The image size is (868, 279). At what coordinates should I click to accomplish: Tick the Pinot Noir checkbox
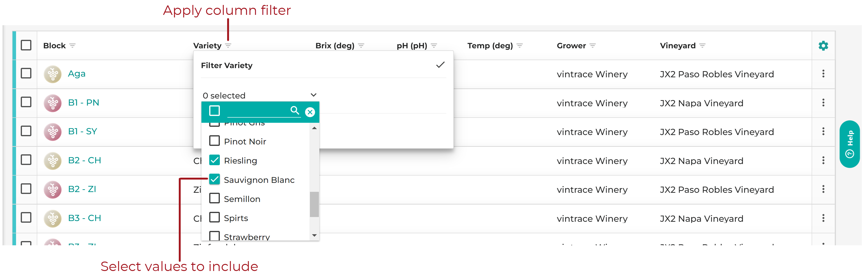coord(214,141)
